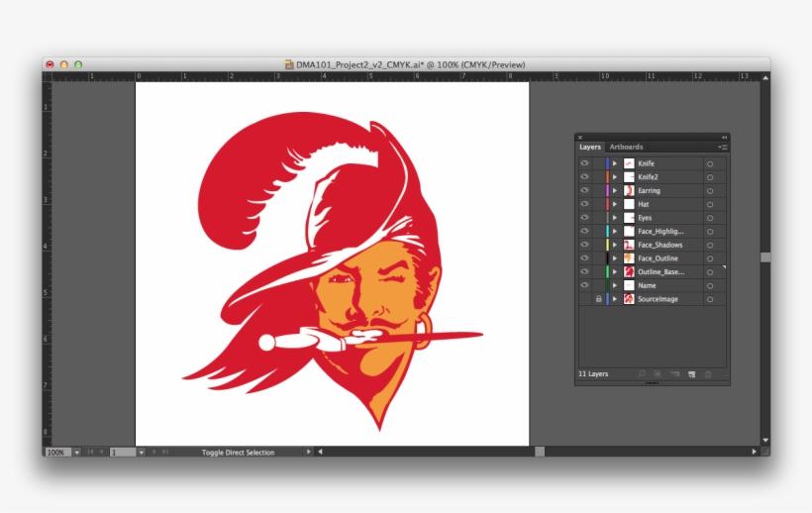Click target circle of Name layer
812x513 pixels.
(710, 286)
